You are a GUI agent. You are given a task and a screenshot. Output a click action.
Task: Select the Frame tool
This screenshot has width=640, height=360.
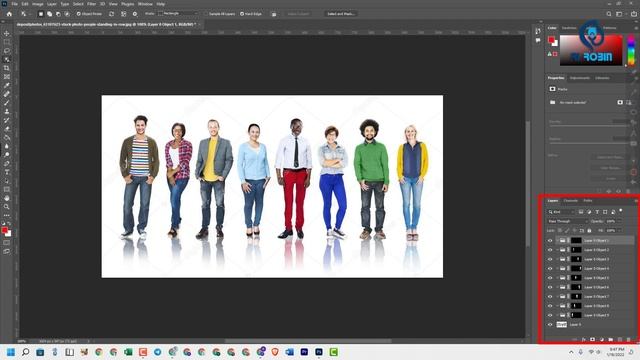tap(7, 77)
